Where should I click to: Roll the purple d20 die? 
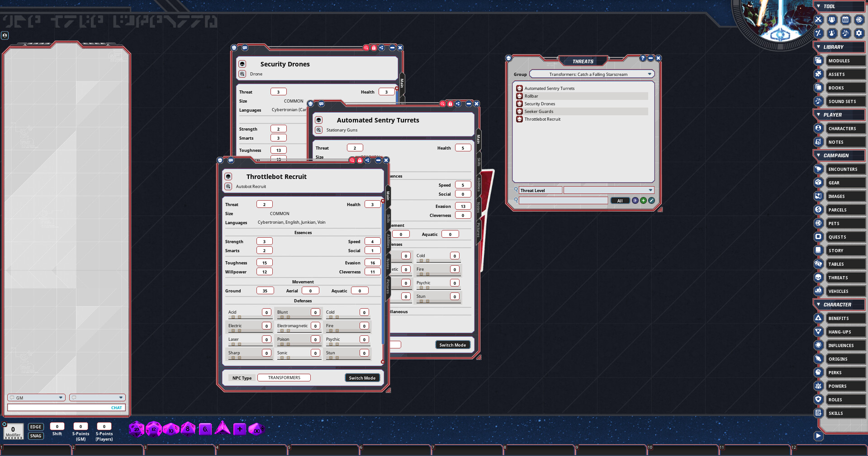(137, 429)
